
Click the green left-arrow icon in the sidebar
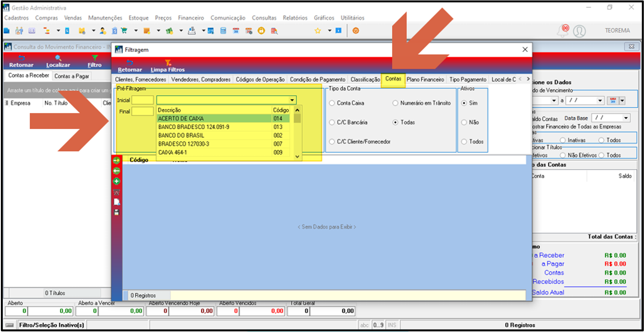[x=117, y=171]
